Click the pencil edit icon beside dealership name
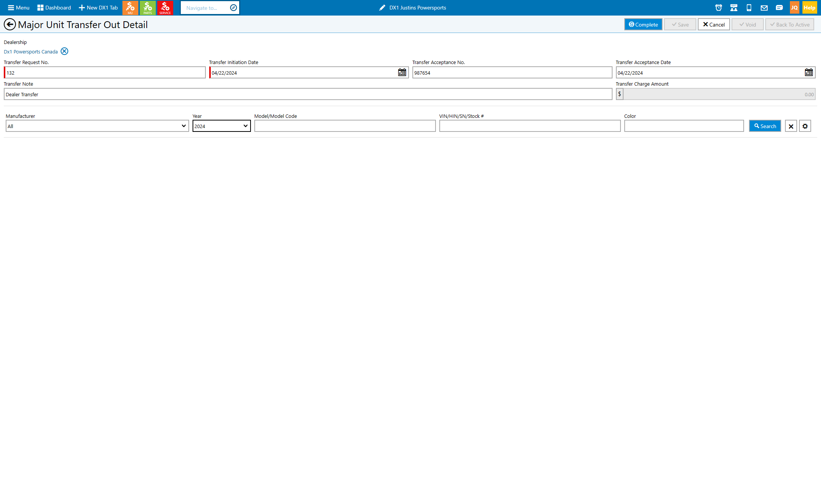 382,8
